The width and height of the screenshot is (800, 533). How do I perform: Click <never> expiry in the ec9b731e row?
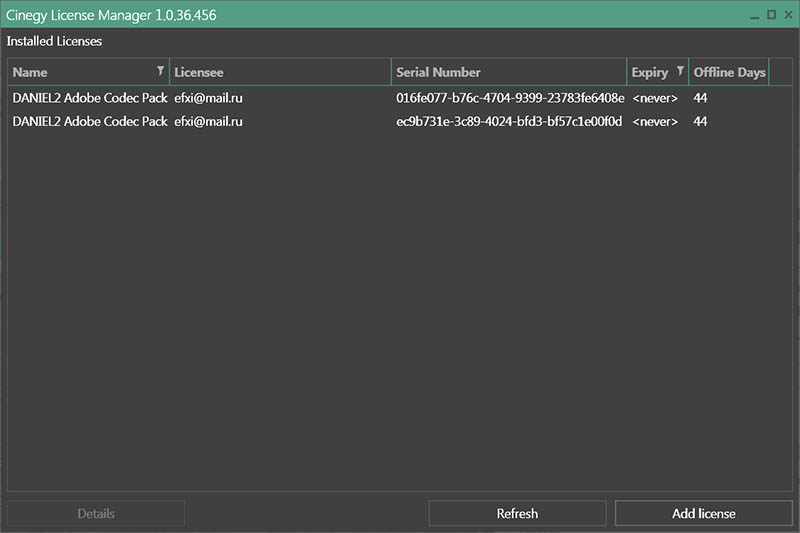655,121
